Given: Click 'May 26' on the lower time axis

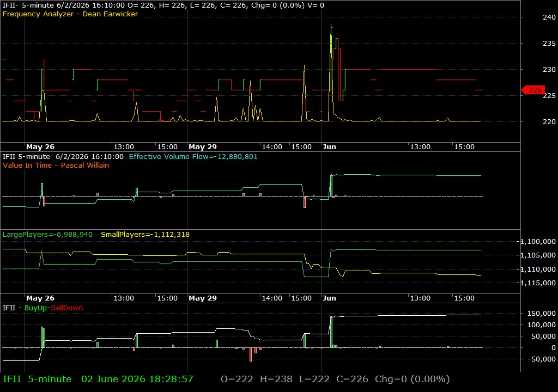Looking at the screenshot, I should tap(40, 298).
